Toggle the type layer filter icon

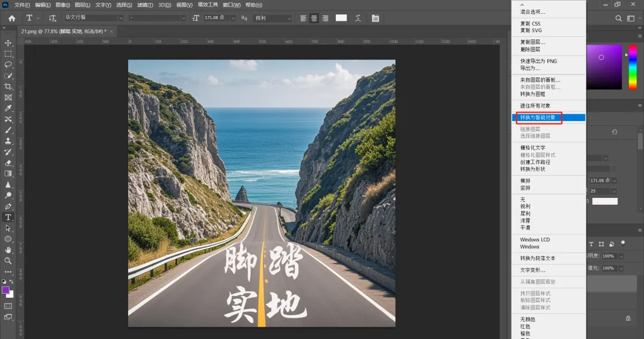[x=591, y=244]
